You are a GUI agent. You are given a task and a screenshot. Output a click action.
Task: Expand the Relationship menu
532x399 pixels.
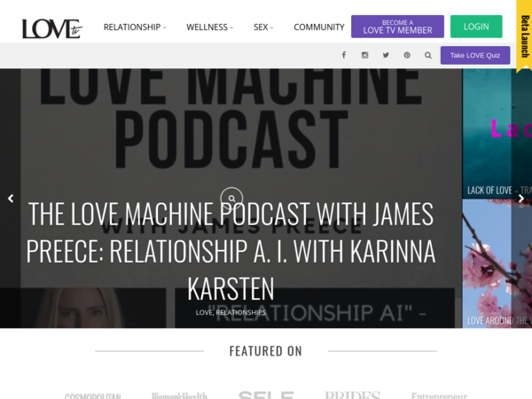(135, 27)
